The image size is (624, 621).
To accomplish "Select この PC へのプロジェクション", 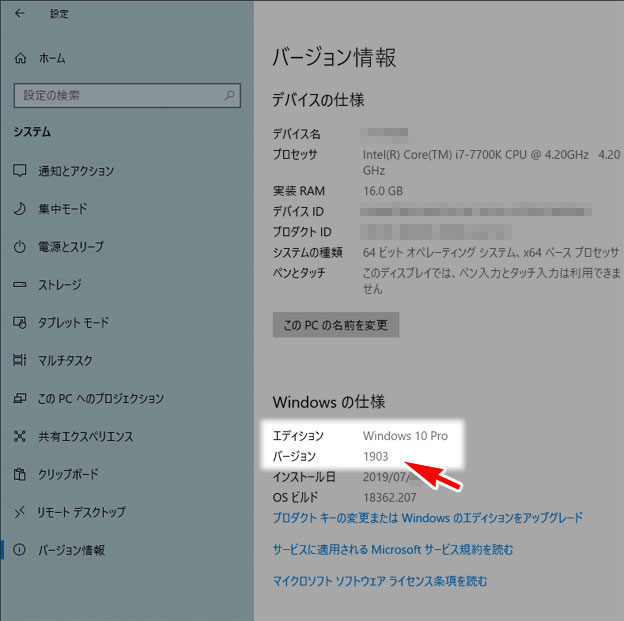I will click(101, 398).
